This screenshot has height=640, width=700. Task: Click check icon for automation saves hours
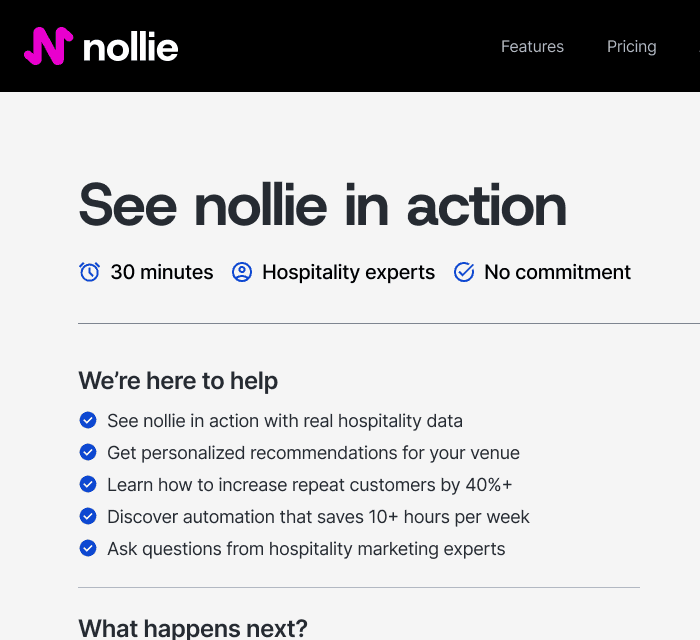[x=88, y=517]
